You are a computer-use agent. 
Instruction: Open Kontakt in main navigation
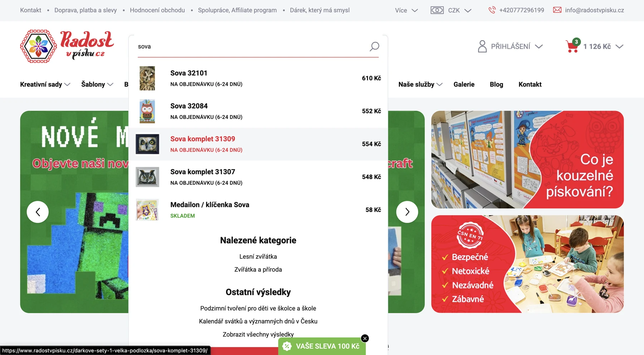tap(530, 85)
